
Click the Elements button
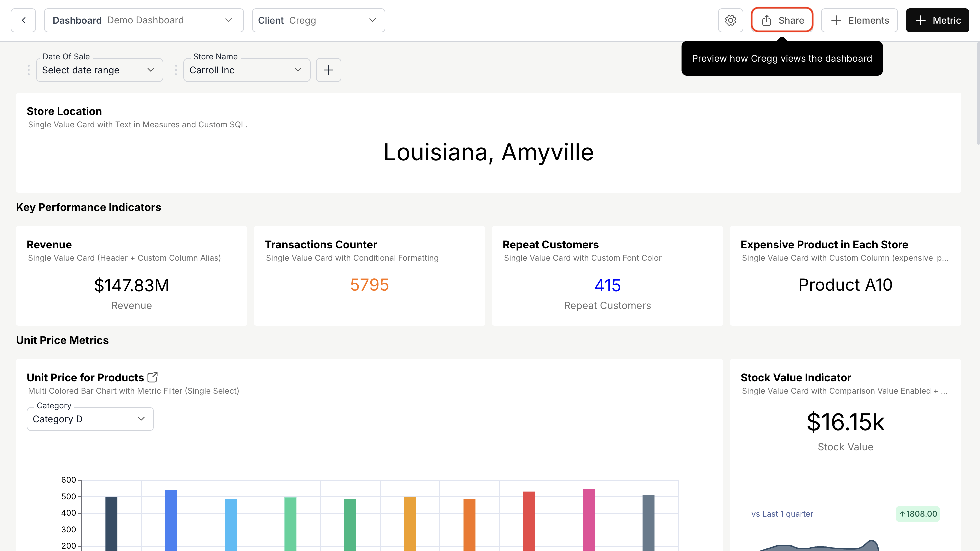(x=859, y=20)
